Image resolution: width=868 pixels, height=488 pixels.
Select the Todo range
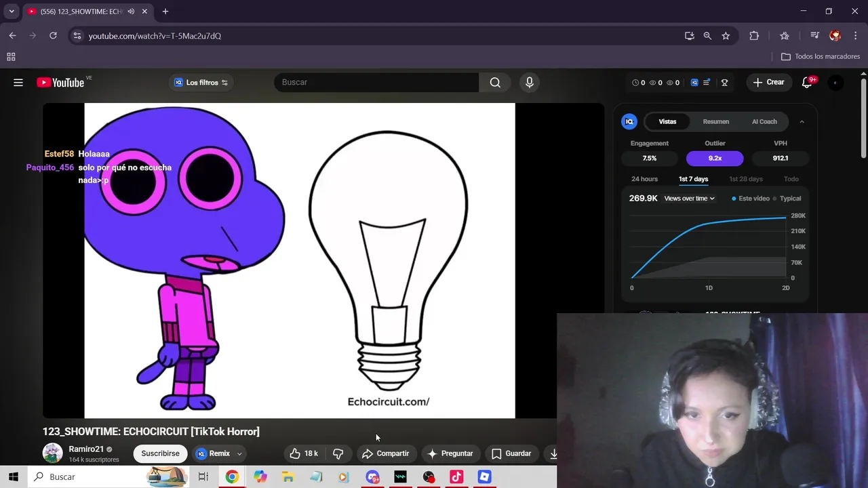791,179
